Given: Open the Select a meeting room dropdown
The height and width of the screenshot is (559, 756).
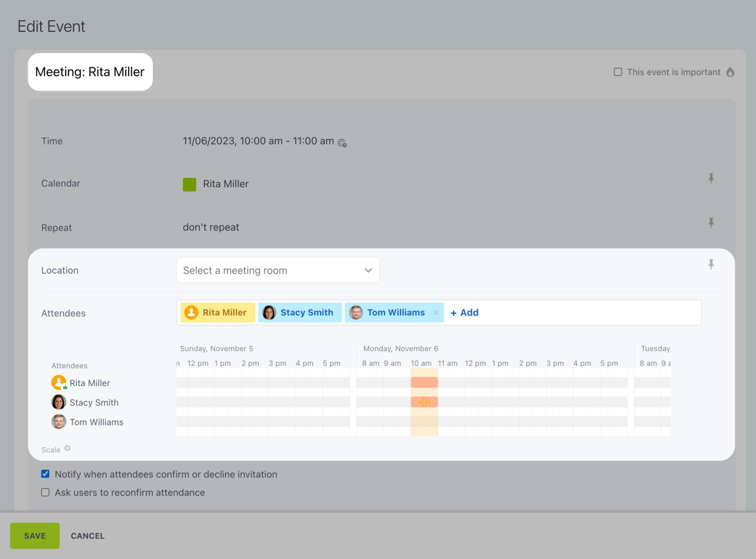Looking at the screenshot, I should coord(278,271).
